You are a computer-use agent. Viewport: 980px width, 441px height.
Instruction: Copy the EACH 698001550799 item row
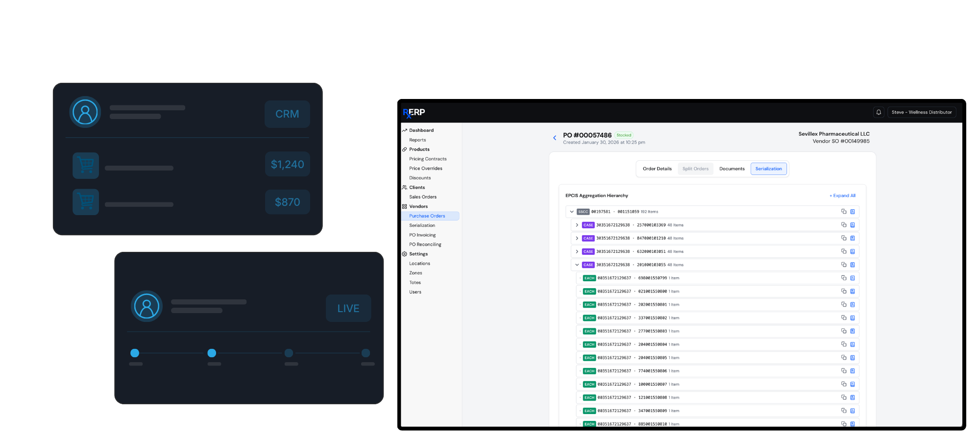point(844,278)
